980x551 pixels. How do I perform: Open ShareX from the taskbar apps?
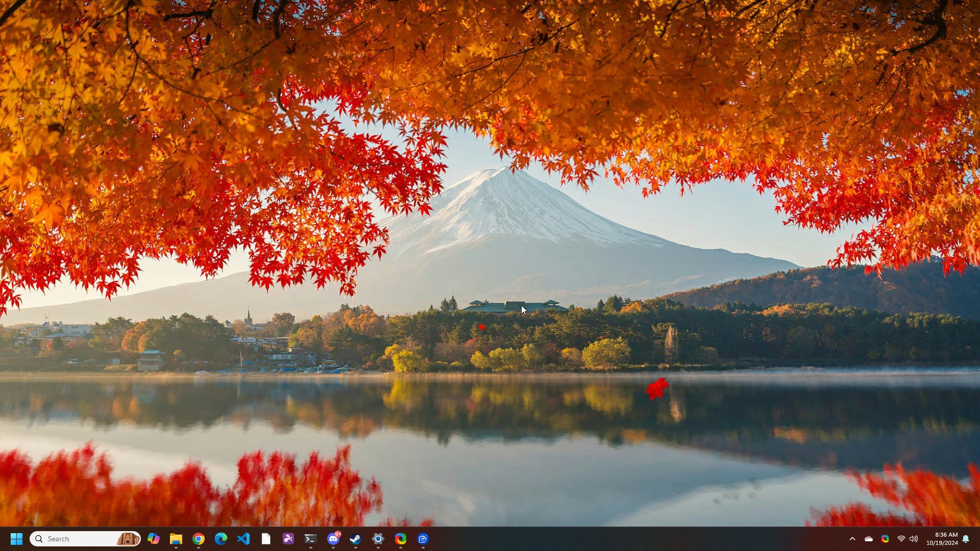(x=401, y=539)
